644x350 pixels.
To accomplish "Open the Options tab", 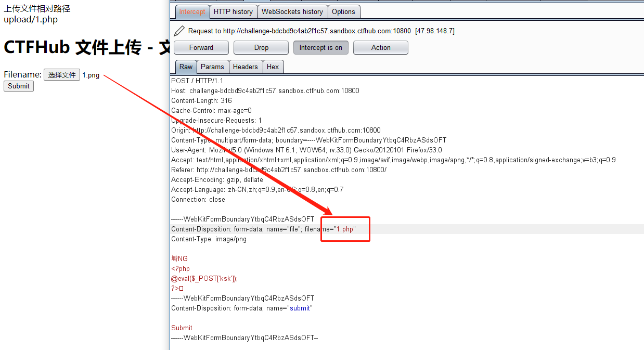I will 343,11.
